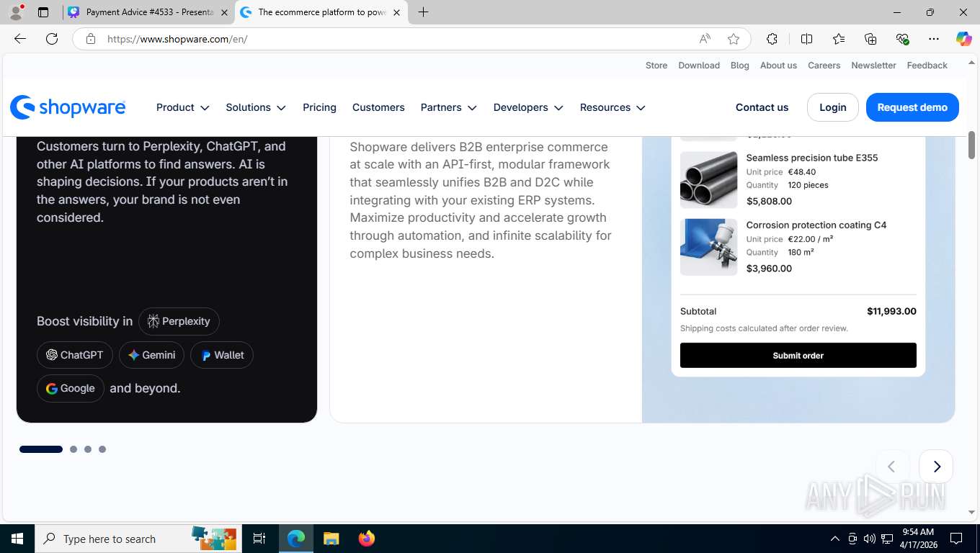Open Edge Settings and more menu
980x553 pixels.
(934, 39)
